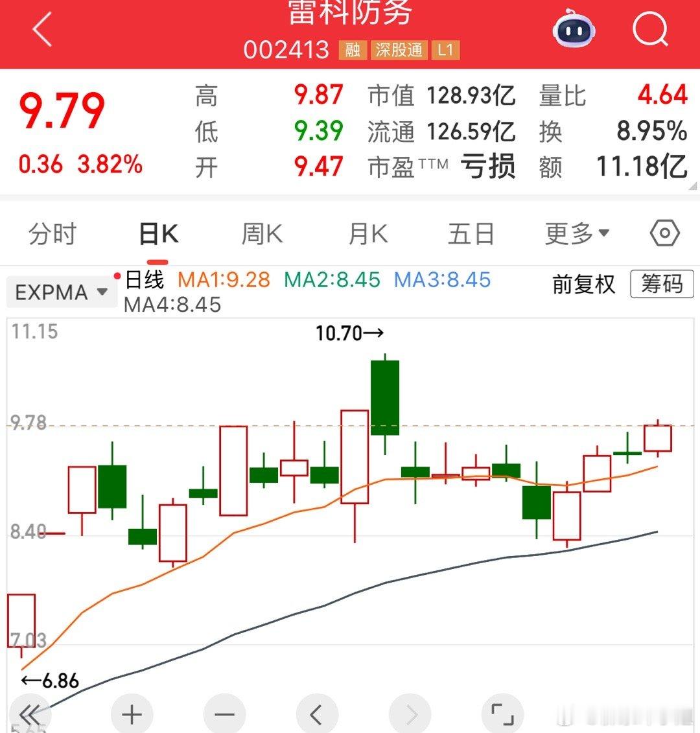
Task: Open the 更多 dropdown menu
Action: 577,234
